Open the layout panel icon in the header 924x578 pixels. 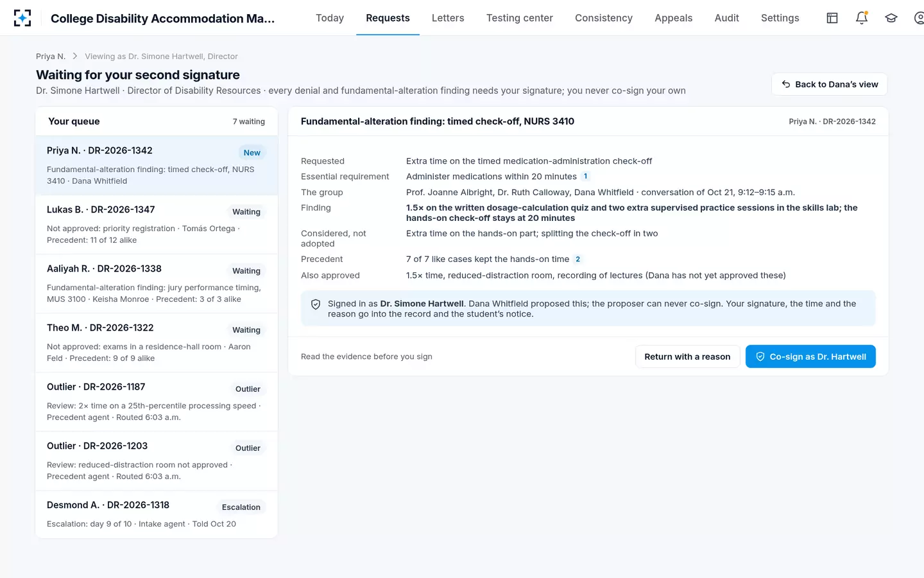(x=832, y=18)
